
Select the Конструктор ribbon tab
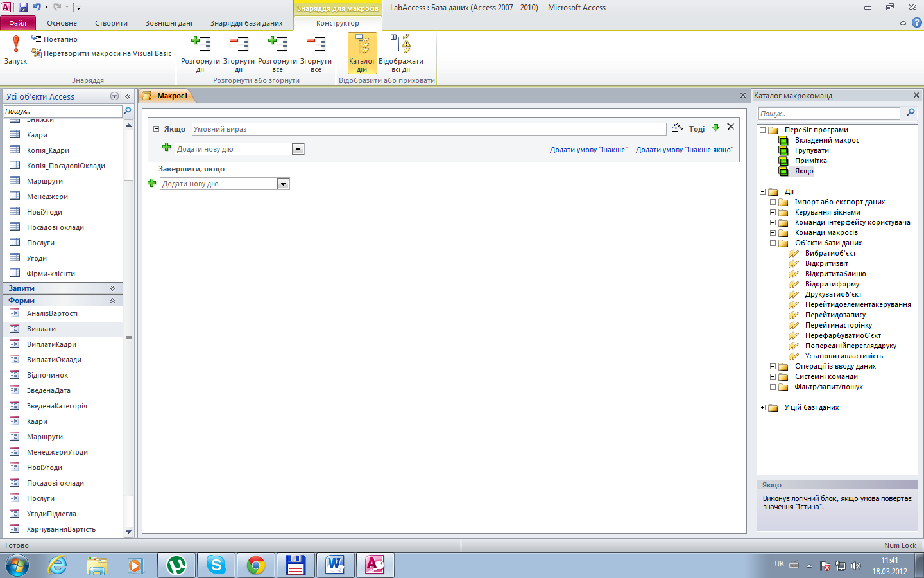coord(338,23)
